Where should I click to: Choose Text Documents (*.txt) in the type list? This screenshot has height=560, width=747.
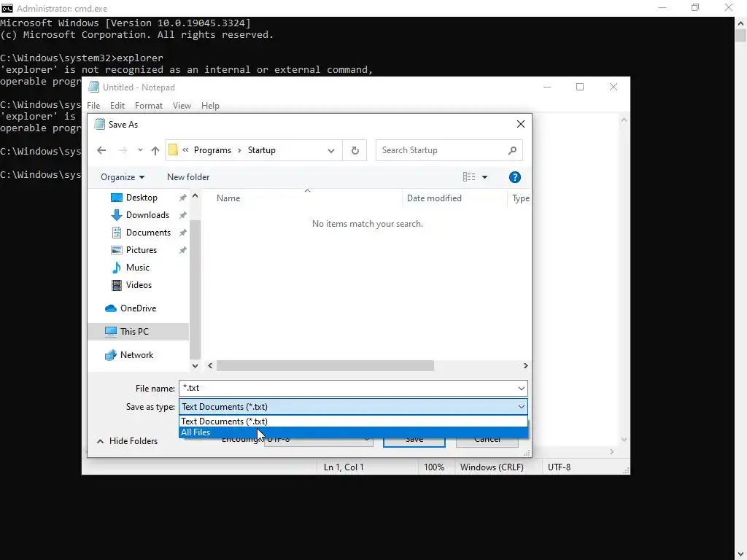pos(353,421)
